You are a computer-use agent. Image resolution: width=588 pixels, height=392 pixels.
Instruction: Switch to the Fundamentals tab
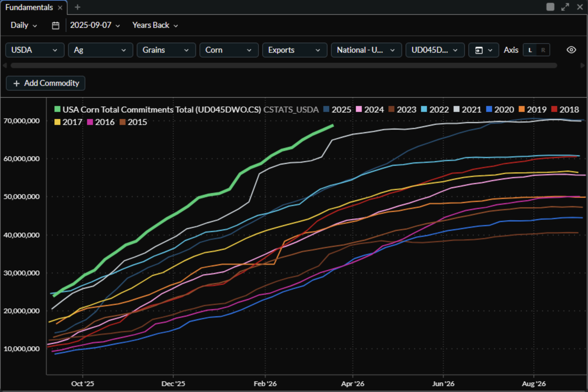pos(29,7)
